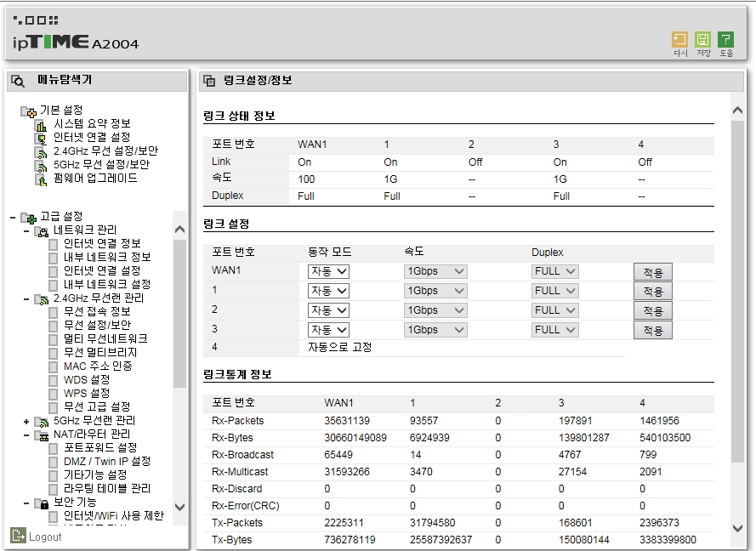This screenshot has height=551, width=756.
Task: Open 내부 네트워크 설정 menu item
Action: [107, 284]
